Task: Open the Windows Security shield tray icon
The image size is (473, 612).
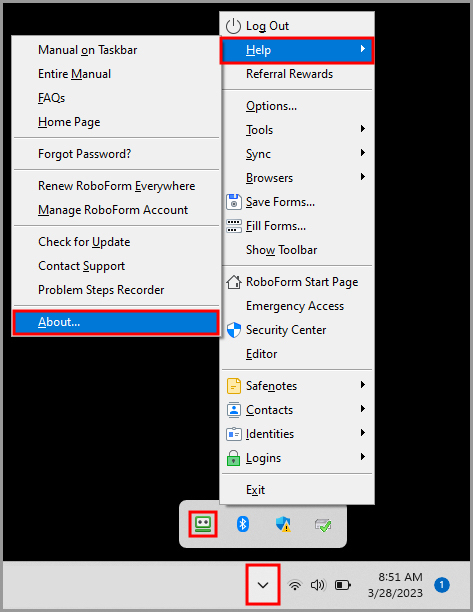Action: pos(283,524)
